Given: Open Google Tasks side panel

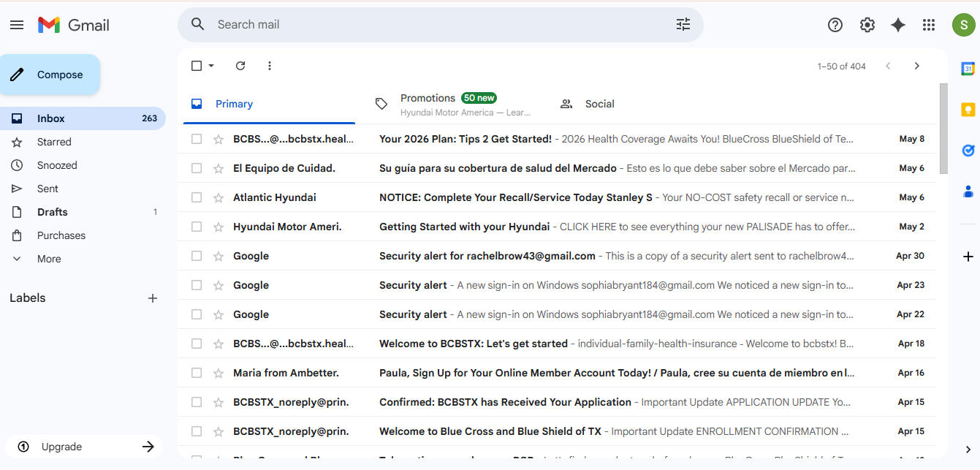Looking at the screenshot, I should 968,151.
